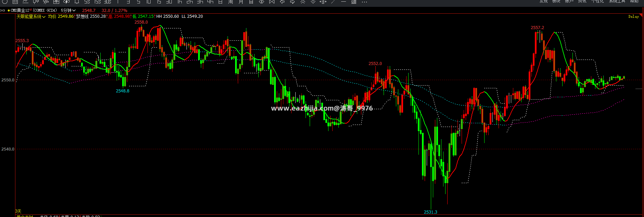Click the right arrow navigation icon

point(292,2)
